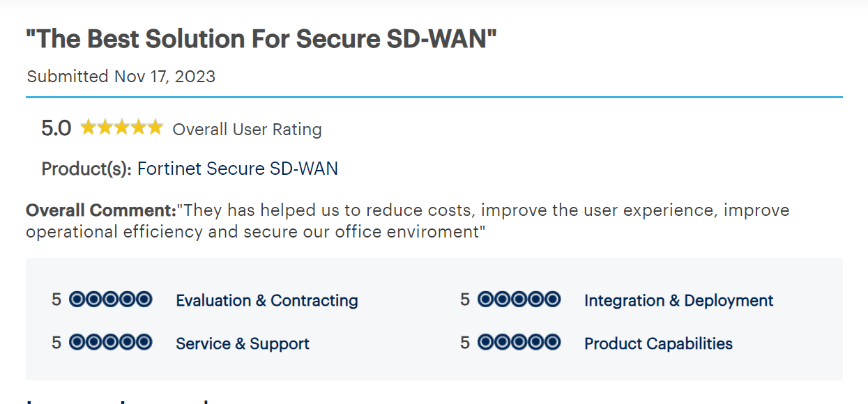The image size is (868, 404).
Task: Select the Evaluation & Contracting label
Action: 266,301
